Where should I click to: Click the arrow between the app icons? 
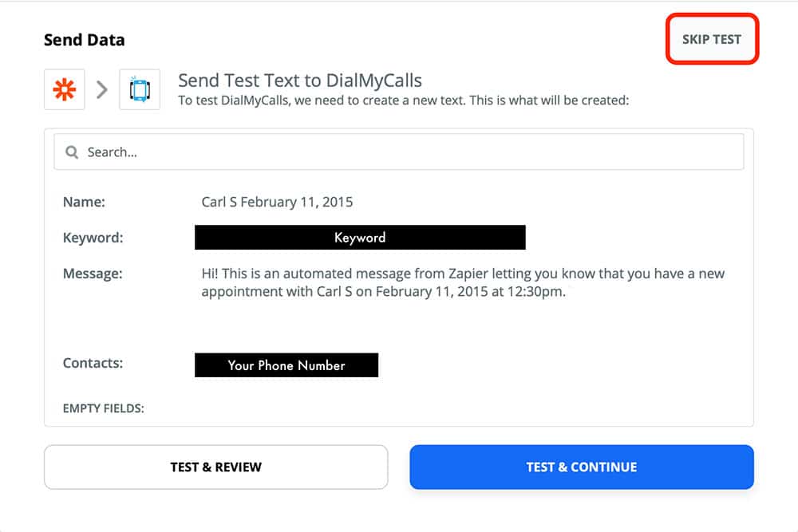point(102,89)
